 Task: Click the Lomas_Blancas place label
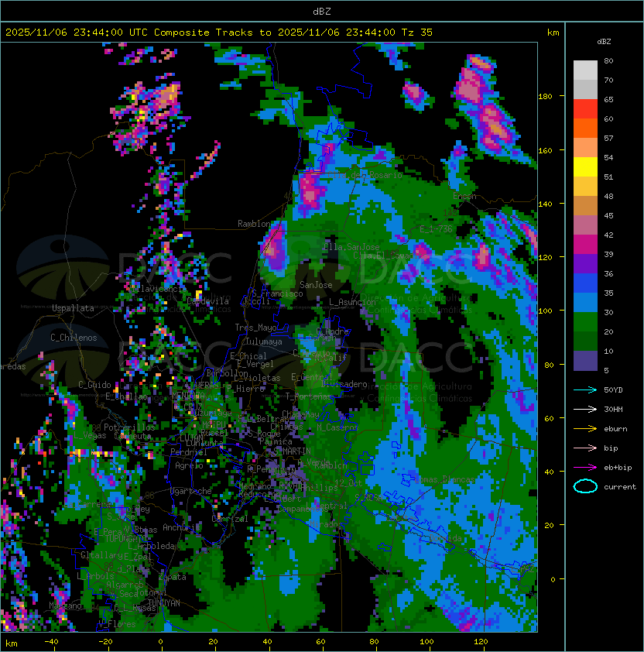click(x=444, y=479)
